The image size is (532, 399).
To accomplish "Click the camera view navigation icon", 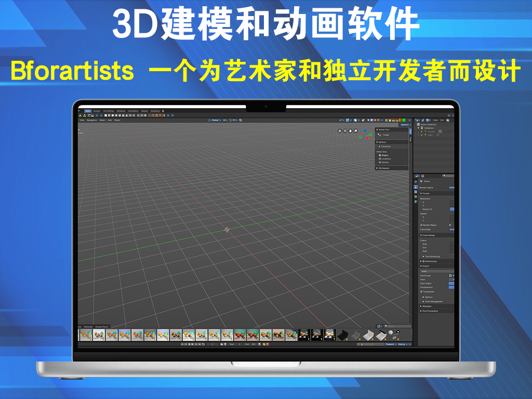I will pos(340,130).
